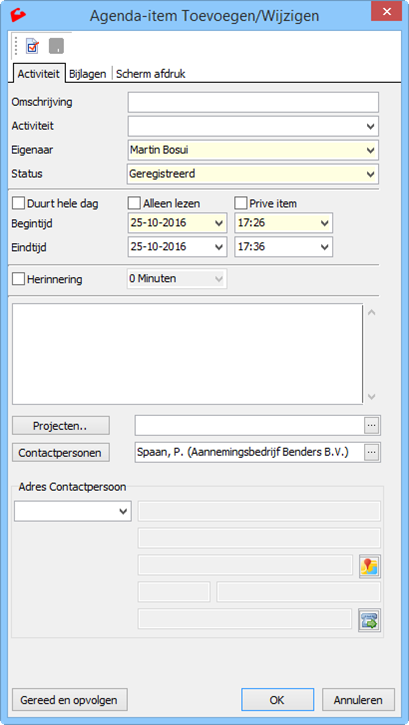
Task: Switch to the Activiteit tab
Action: [39, 74]
